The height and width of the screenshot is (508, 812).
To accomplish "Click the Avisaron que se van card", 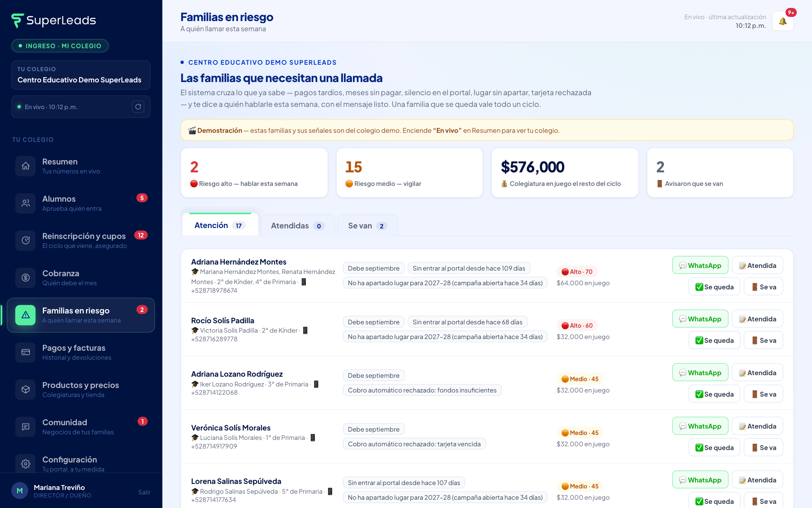I will tap(720, 173).
